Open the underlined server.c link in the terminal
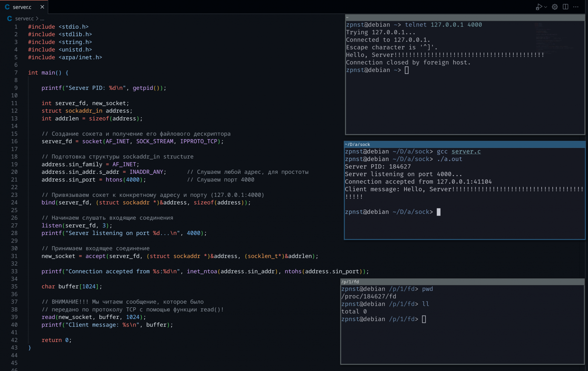Screen dimensions: 588x371 pos(466,151)
